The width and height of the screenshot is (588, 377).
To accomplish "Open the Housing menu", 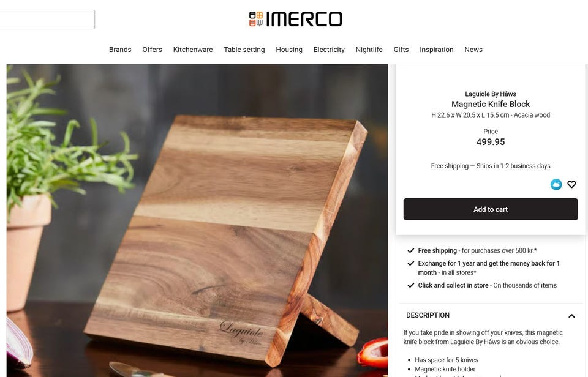I will [289, 50].
